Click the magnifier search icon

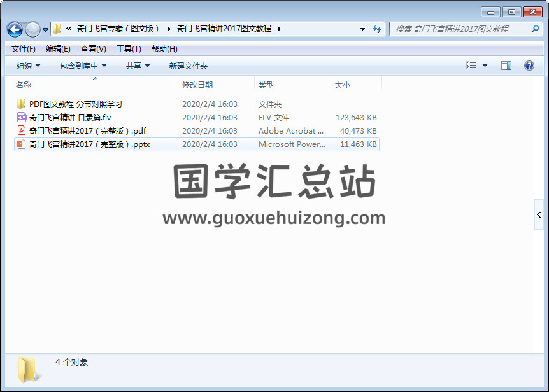pyautogui.click(x=535, y=29)
